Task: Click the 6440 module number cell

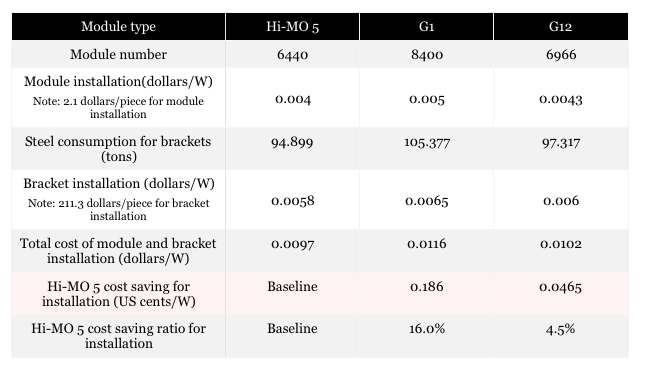Action: (293, 55)
